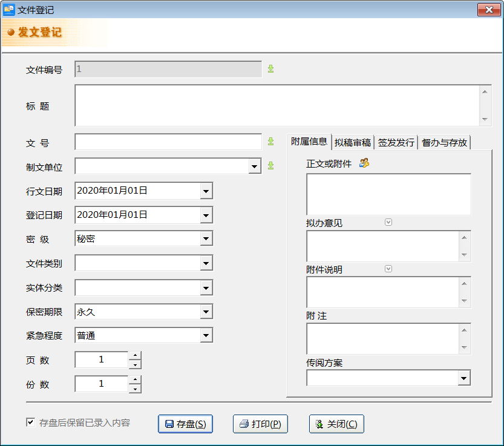Open the 传阅方案 dropdown
This screenshot has width=504, height=446.
point(464,378)
